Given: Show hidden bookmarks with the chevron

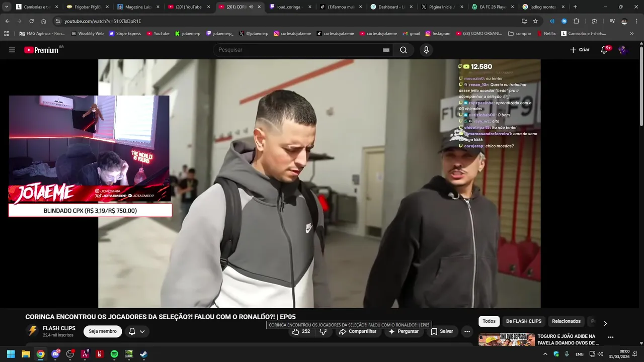Looking at the screenshot, I should (632, 34).
